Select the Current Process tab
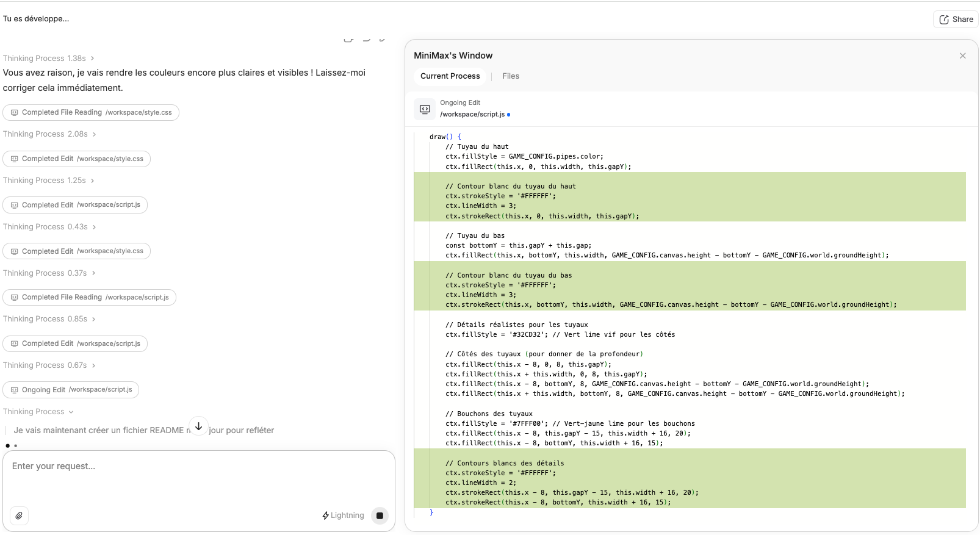The width and height of the screenshot is (980, 535). 450,76
